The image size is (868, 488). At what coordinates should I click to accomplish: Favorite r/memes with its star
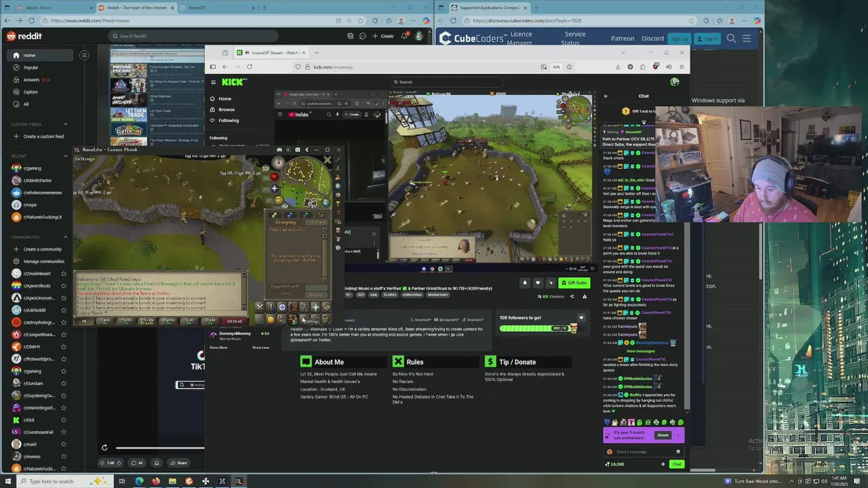64,457
